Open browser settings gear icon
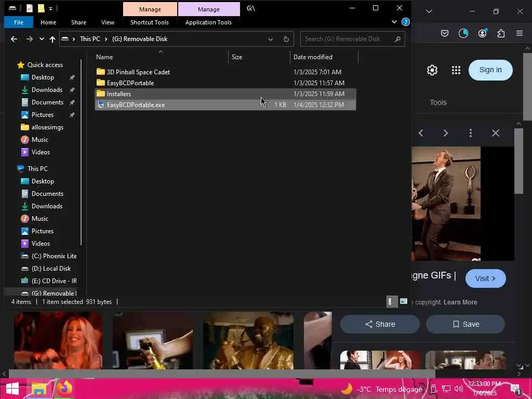The width and height of the screenshot is (532, 399). click(432, 70)
